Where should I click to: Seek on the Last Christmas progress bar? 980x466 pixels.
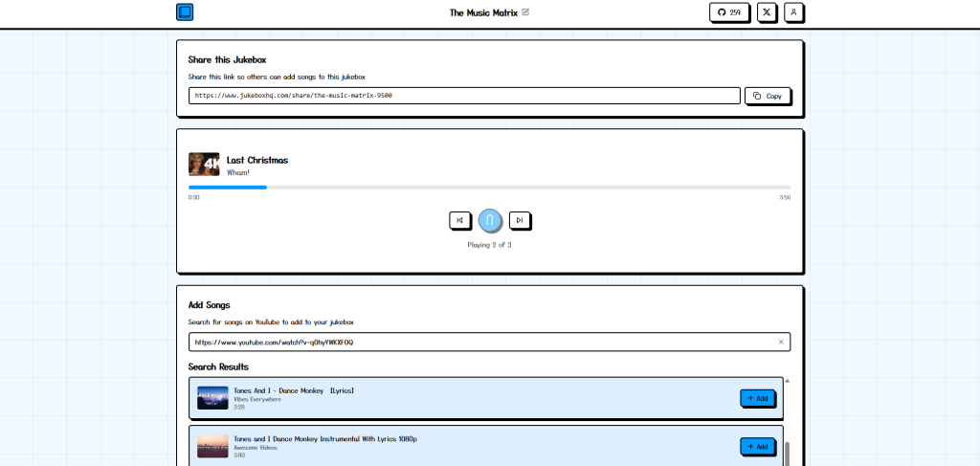pos(489,188)
